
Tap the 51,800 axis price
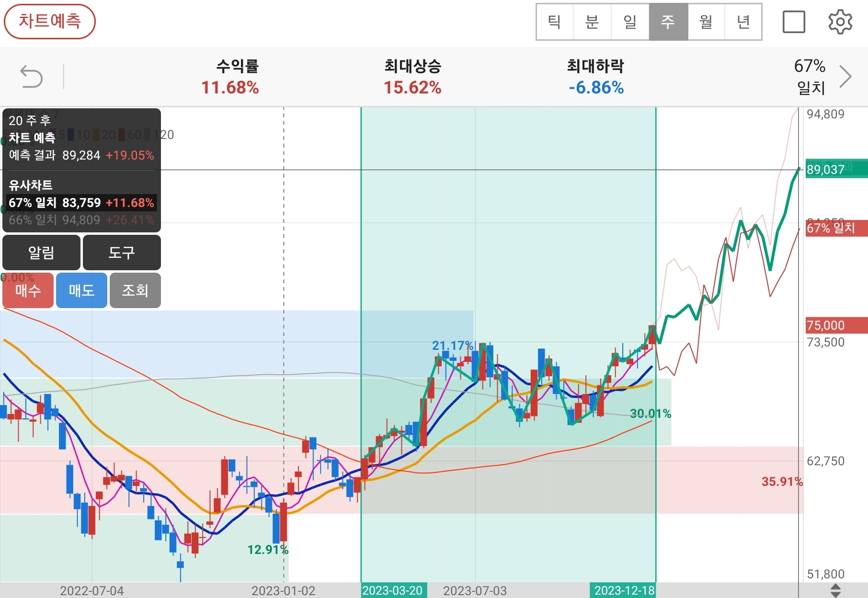(825, 574)
